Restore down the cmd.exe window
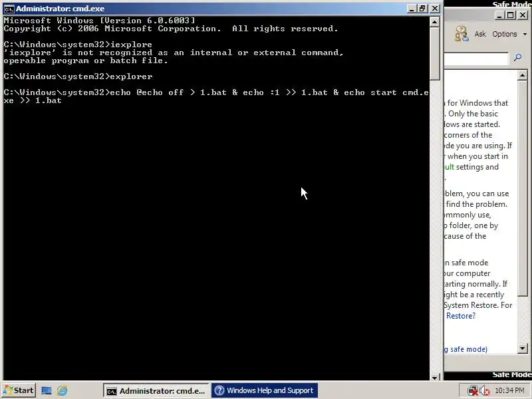The height and width of the screenshot is (399, 532). 423,9
